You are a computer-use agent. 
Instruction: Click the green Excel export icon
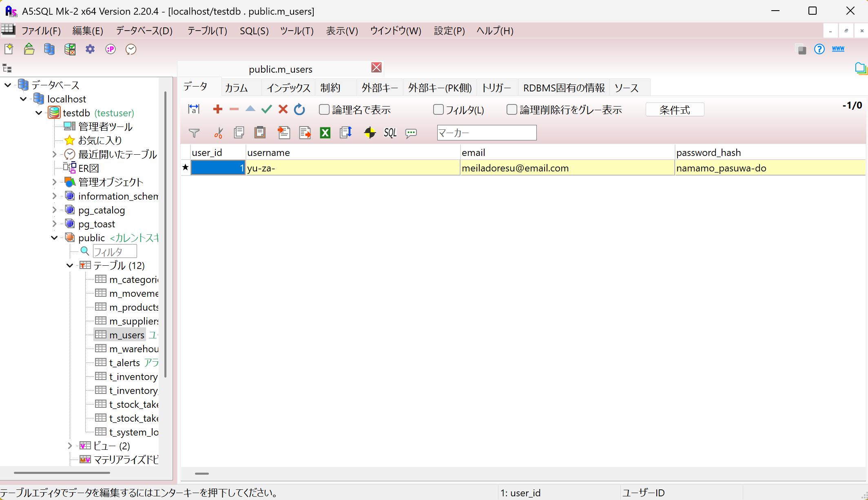pos(325,133)
